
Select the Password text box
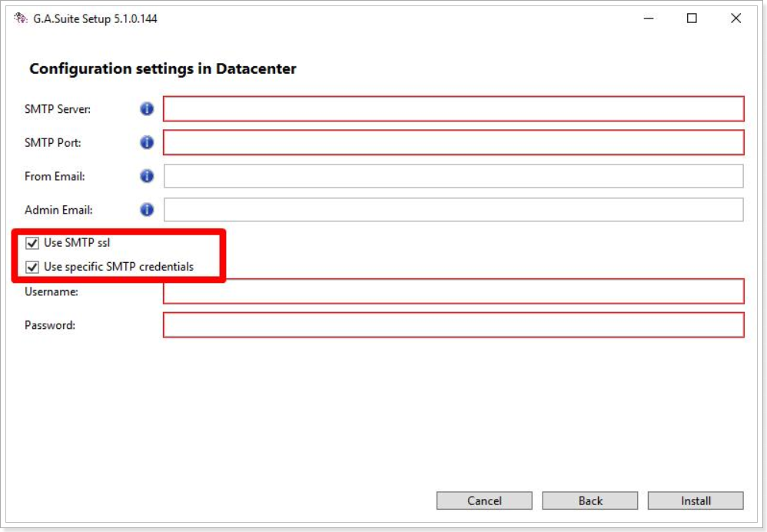pos(453,325)
